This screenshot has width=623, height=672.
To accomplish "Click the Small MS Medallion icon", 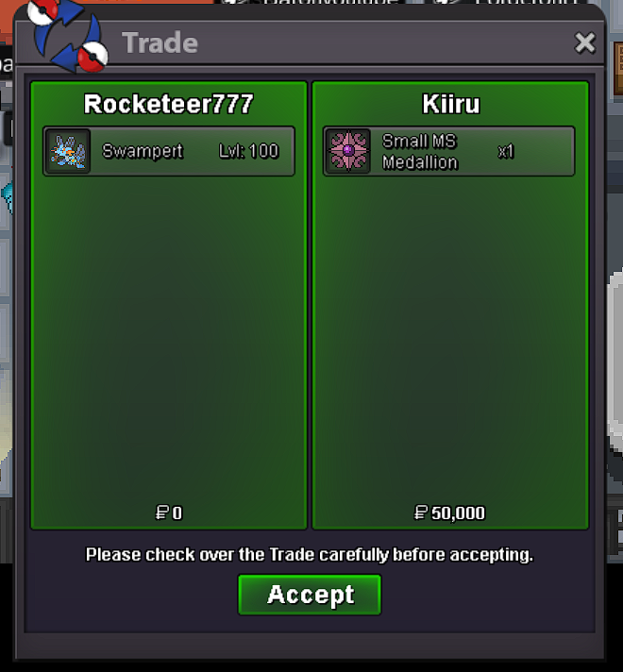I will [348, 151].
